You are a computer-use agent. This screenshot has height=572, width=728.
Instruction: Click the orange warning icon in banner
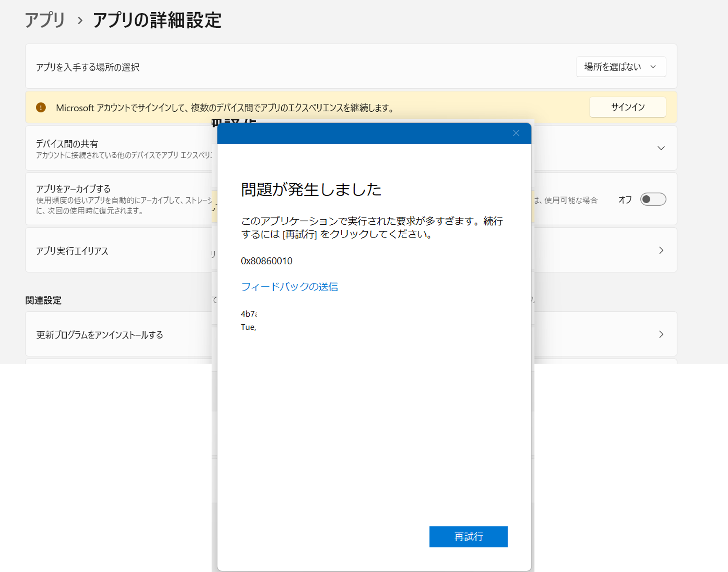[x=41, y=108]
